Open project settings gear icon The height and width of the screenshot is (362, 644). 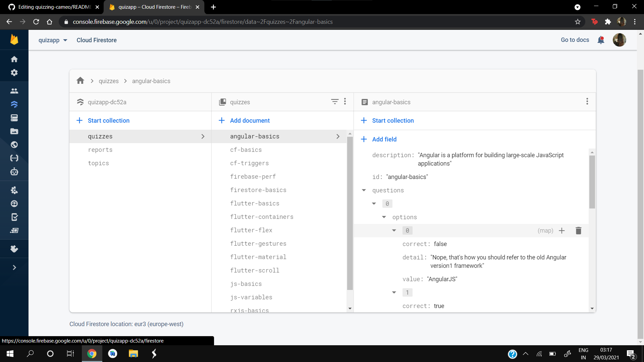pyautogui.click(x=14, y=72)
